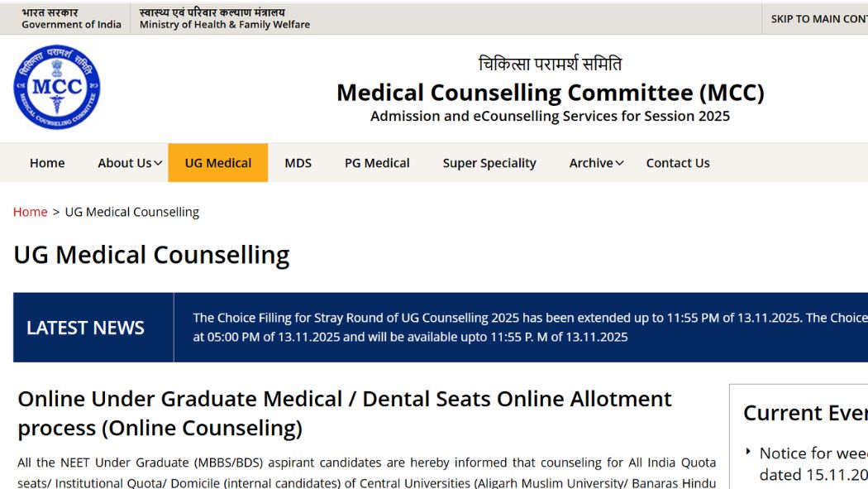Click the Home breadcrumb link

[30, 212]
